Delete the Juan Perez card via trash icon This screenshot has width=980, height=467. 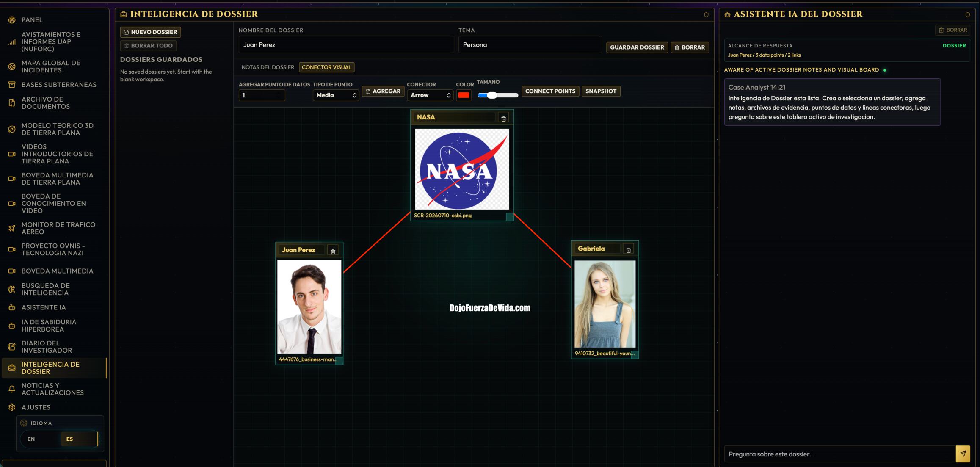point(333,251)
